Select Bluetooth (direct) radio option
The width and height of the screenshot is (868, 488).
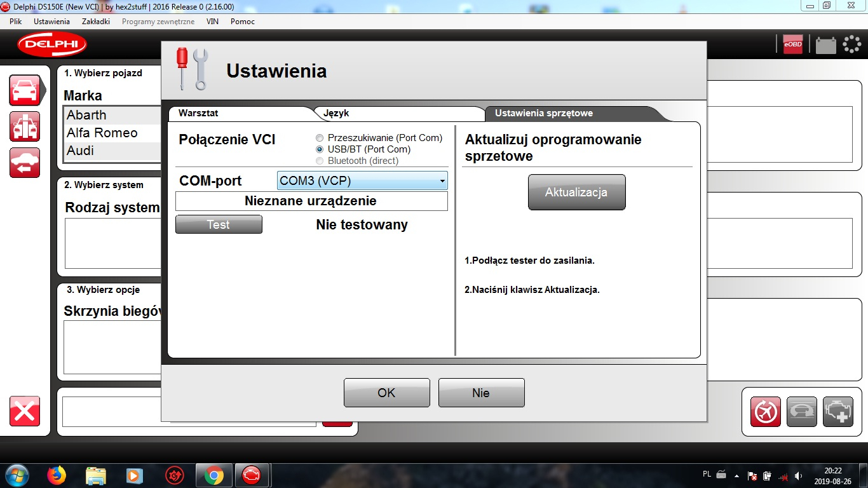tap(320, 161)
